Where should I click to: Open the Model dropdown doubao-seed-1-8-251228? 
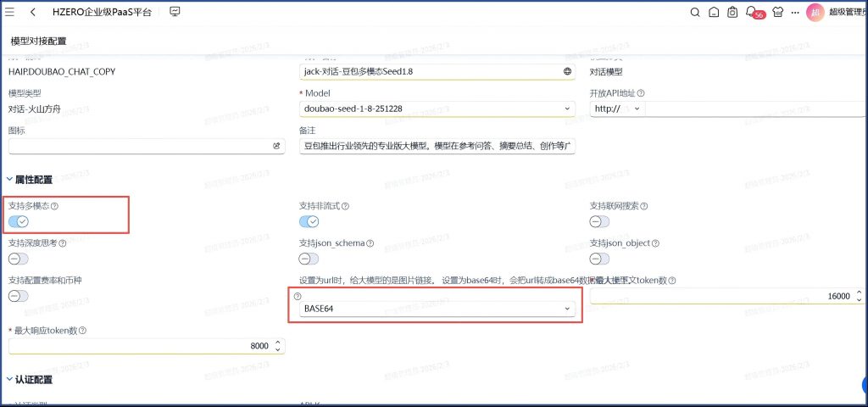click(437, 109)
